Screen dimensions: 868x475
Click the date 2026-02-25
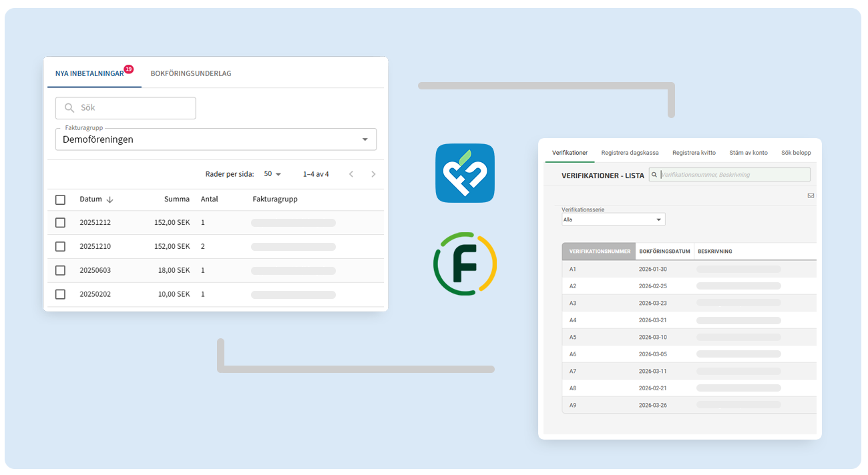(653, 286)
